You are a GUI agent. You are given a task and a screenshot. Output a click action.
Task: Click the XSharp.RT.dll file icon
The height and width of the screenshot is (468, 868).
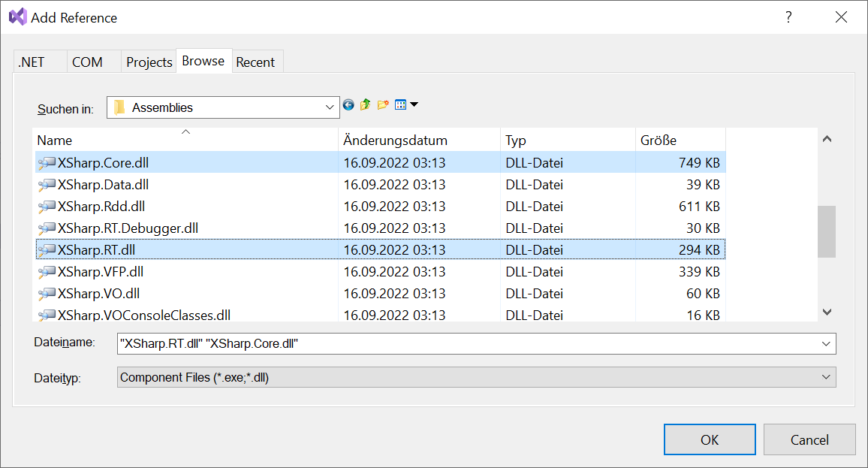47,250
